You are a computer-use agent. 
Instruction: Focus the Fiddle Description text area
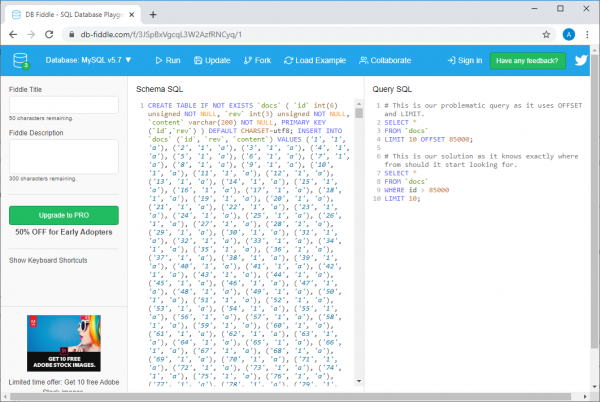click(63, 156)
